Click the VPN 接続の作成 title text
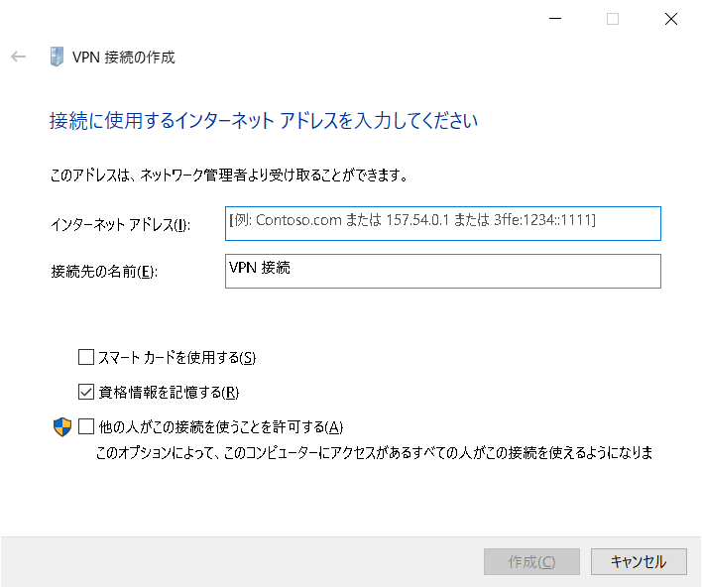 click(124, 58)
